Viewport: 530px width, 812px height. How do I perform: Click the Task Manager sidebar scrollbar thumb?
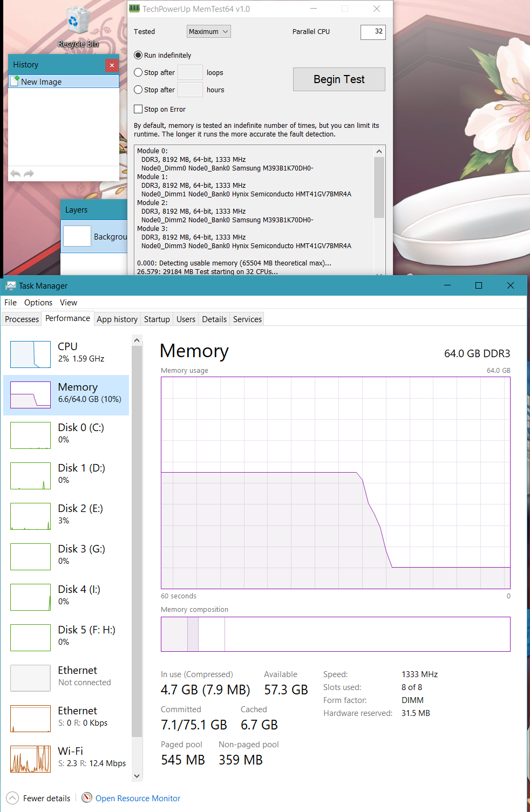(137, 541)
